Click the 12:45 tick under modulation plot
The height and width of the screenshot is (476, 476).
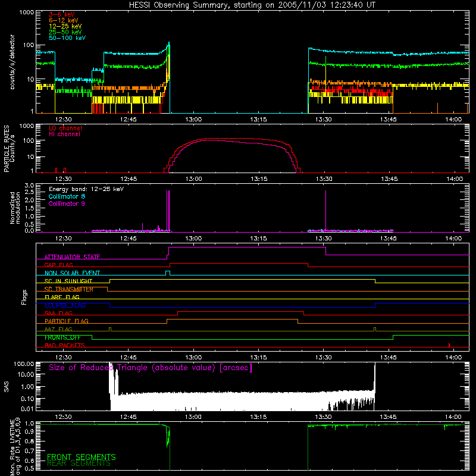[129, 239]
